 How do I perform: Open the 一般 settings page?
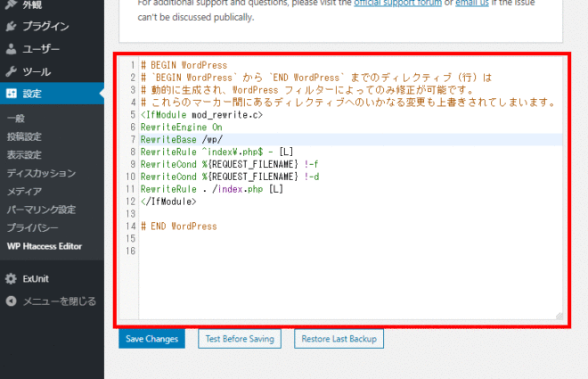pyautogui.click(x=16, y=119)
